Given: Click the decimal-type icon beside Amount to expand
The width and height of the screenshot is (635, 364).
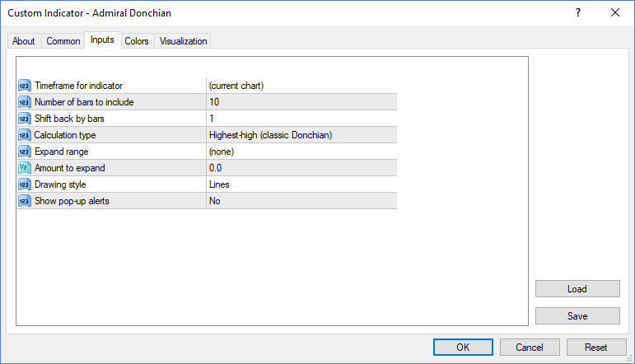Looking at the screenshot, I should point(25,168).
